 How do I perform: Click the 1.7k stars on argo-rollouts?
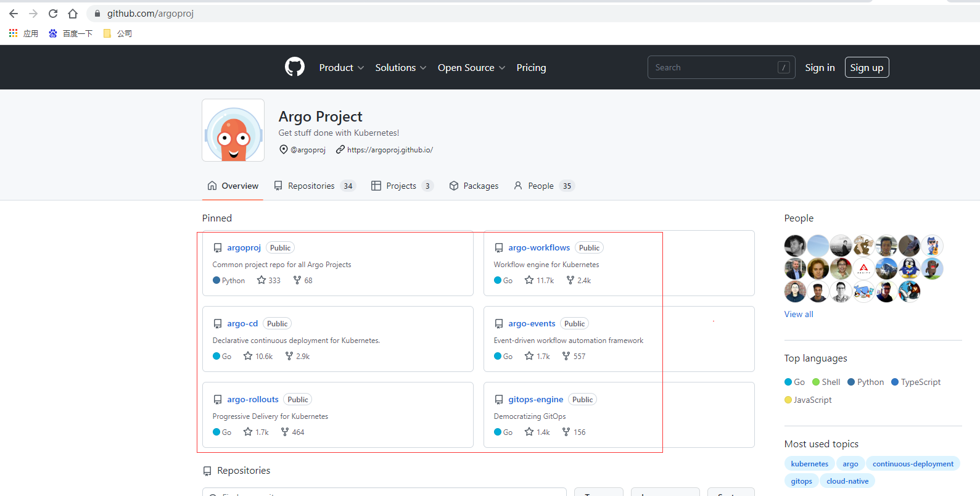tap(256, 432)
